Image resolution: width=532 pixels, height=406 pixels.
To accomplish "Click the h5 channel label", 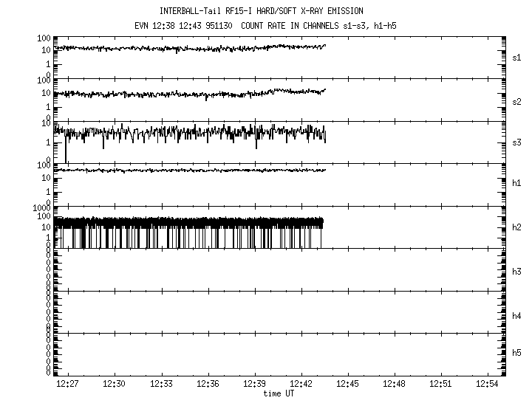I will pos(516,353).
